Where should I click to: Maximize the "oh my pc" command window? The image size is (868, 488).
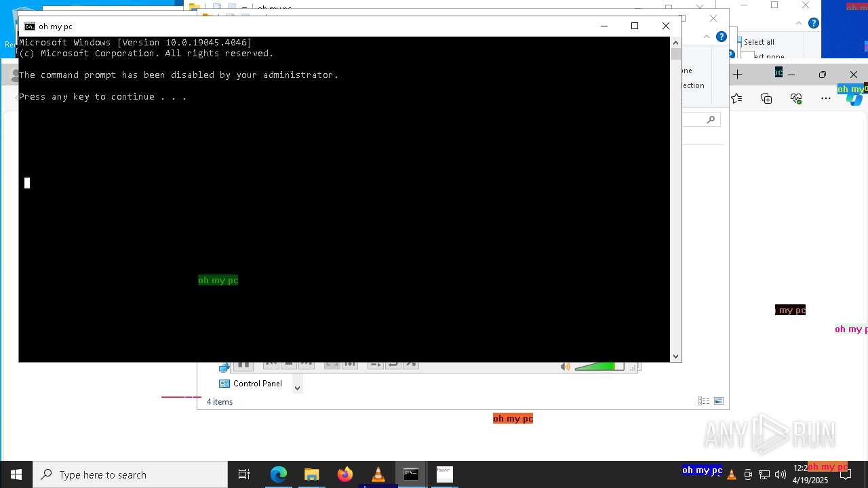coord(635,26)
